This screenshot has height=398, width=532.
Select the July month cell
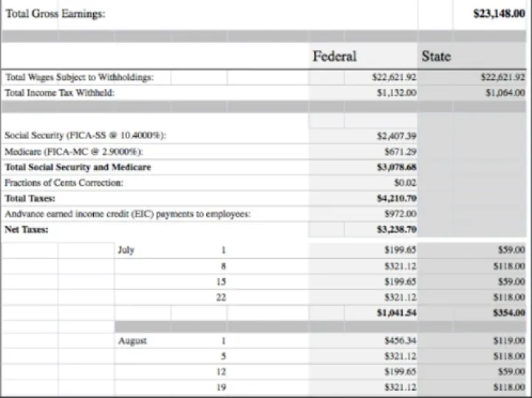click(126, 251)
